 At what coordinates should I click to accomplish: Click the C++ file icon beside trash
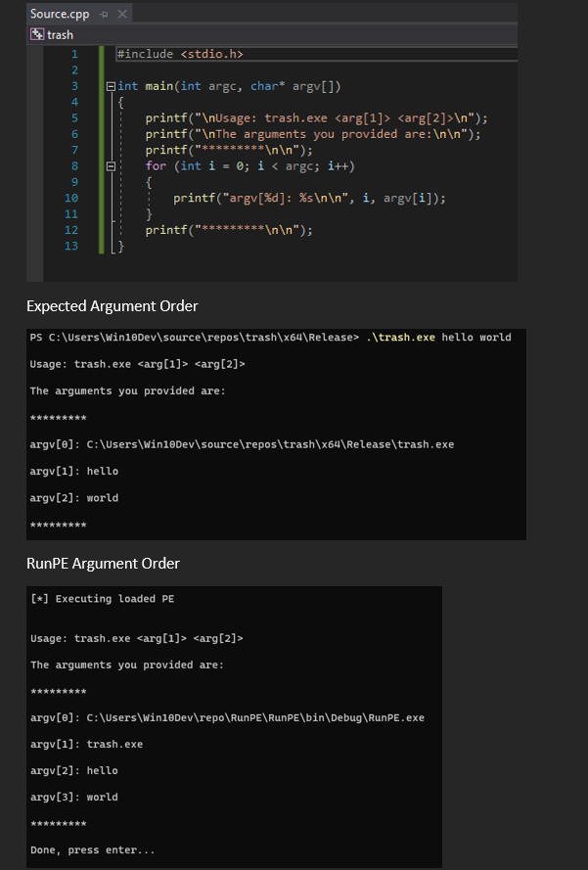tap(36, 34)
